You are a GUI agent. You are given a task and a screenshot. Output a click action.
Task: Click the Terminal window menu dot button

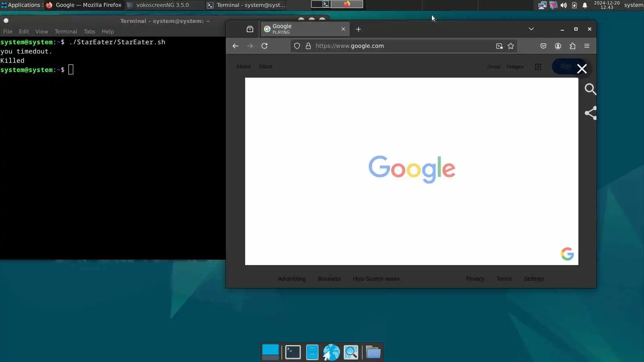click(x=6, y=21)
